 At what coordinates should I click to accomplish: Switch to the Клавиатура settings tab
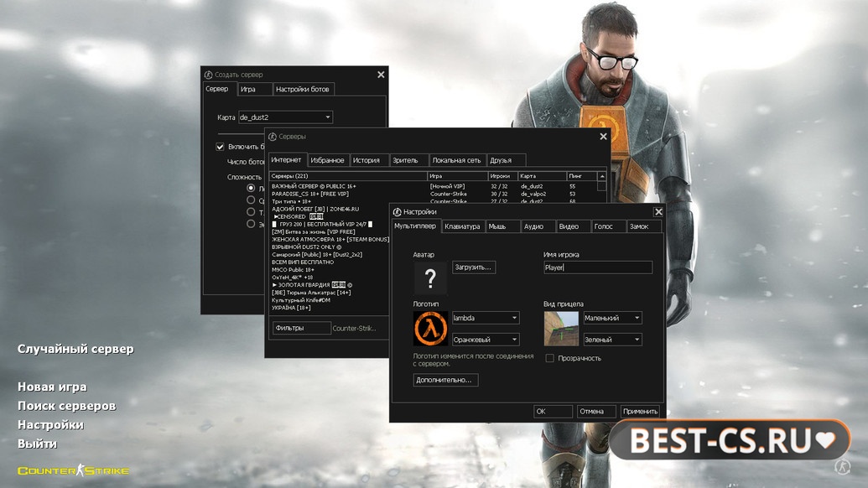[462, 226]
